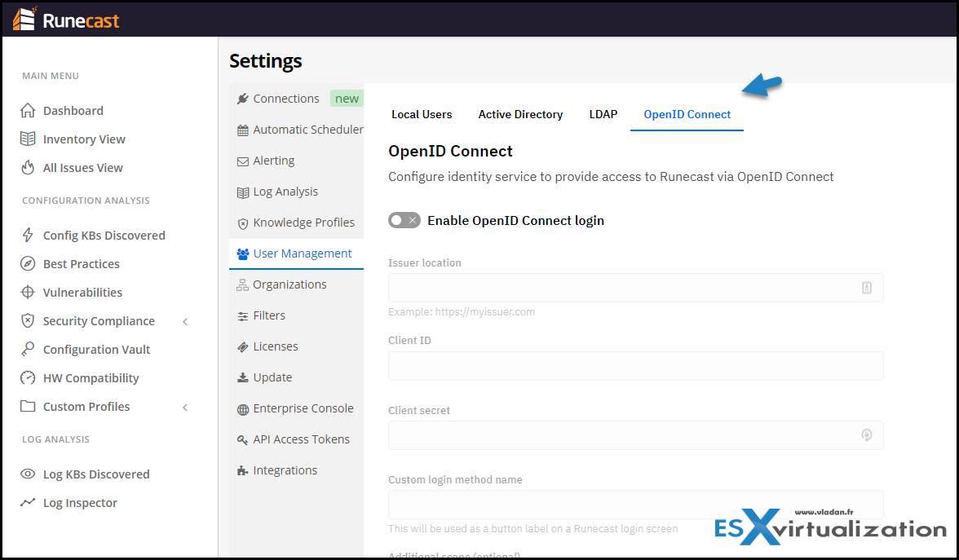The image size is (959, 560).
Task: Click the All Issues View flame icon
Action: tap(28, 168)
